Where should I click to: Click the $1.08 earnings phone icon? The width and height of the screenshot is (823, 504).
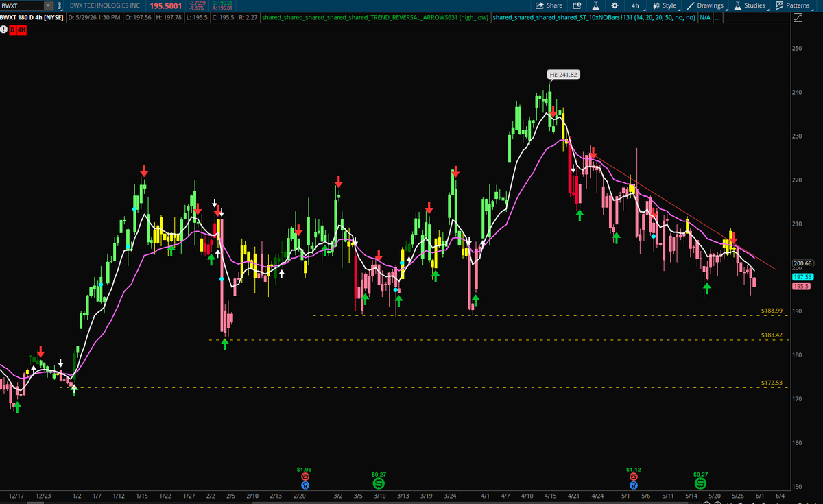pos(305,476)
